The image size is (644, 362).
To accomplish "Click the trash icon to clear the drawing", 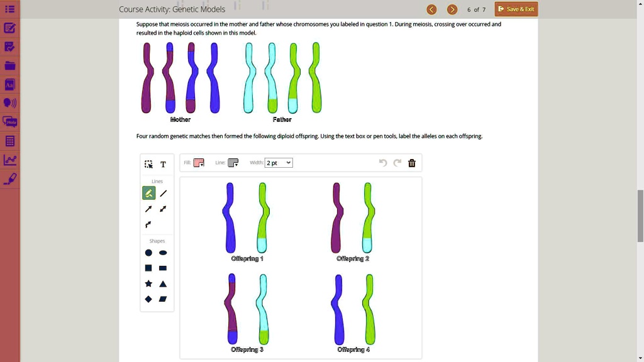I will point(411,162).
